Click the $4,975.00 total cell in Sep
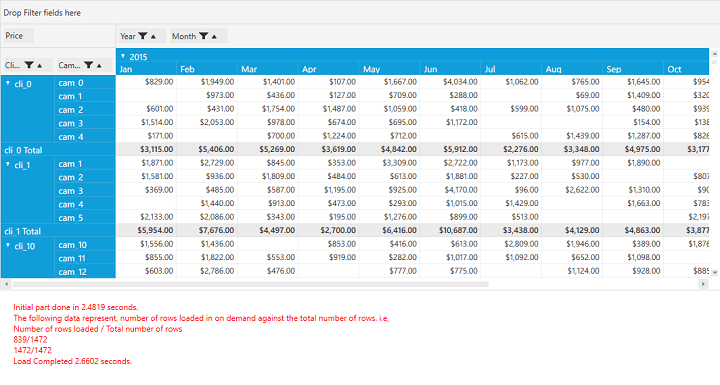Viewport: 720px width, 385px height. pyautogui.click(x=633, y=149)
